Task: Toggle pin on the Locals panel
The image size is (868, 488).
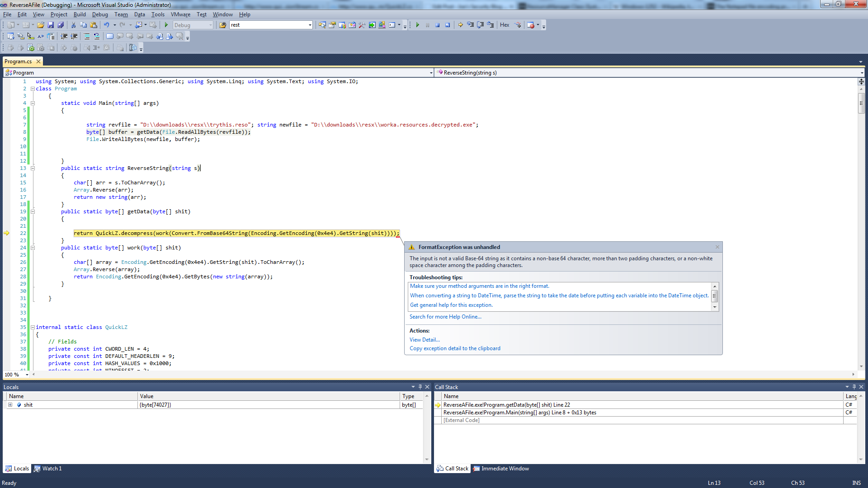Action: [420, 387]
